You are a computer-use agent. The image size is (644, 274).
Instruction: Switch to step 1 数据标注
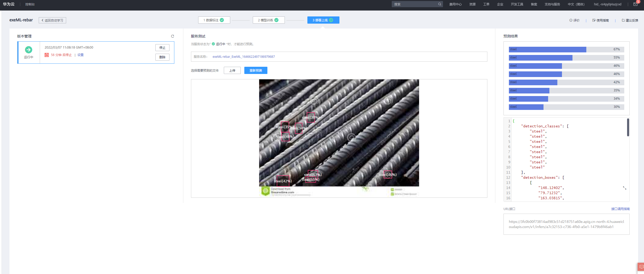click(214, 20)
